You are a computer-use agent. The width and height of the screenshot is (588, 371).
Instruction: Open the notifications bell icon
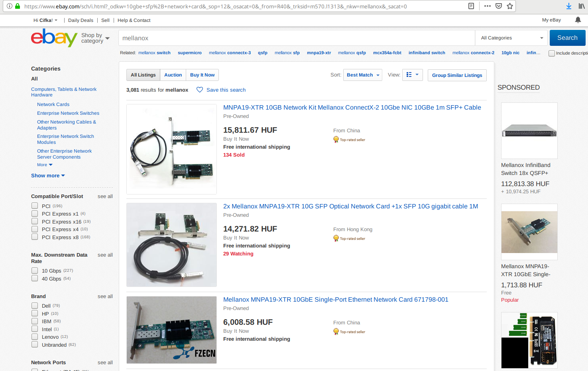click(x=578, y=20)
